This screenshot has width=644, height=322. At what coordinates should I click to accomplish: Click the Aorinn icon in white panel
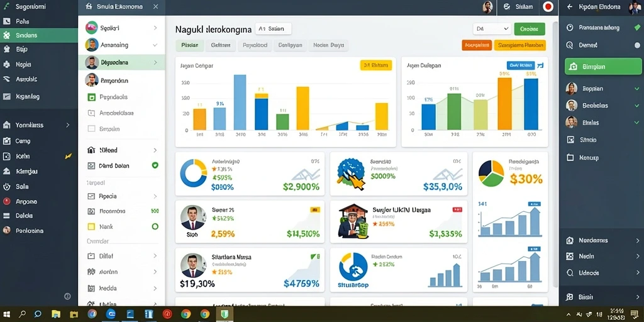(92, 272)
